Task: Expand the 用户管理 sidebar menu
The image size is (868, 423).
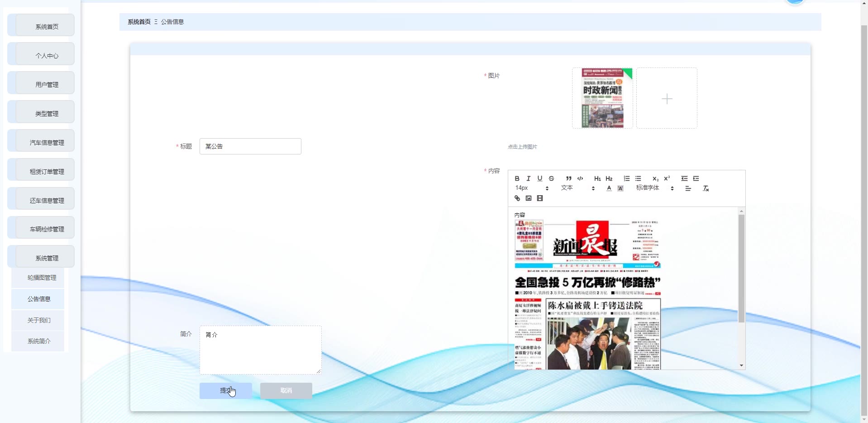Action: click(x=41, y=83)
